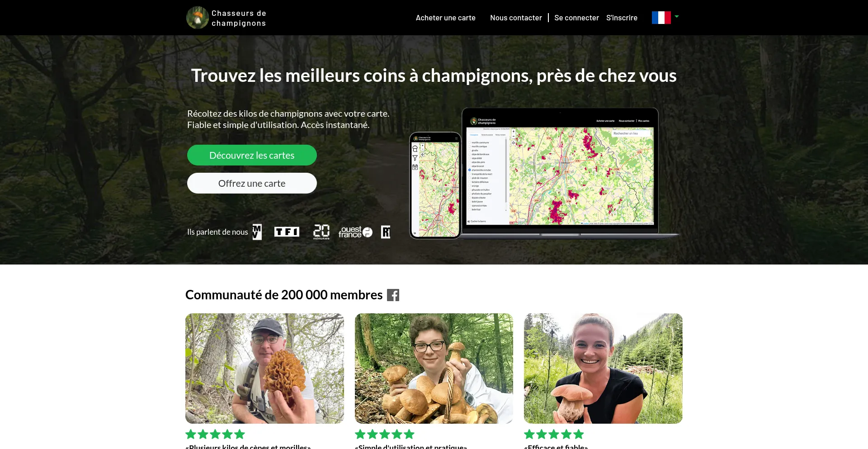Viewport: 868px width, 449px height.
Task: Click the Ouest France logo
Action: pyautogui.click(x=355, y=232)
